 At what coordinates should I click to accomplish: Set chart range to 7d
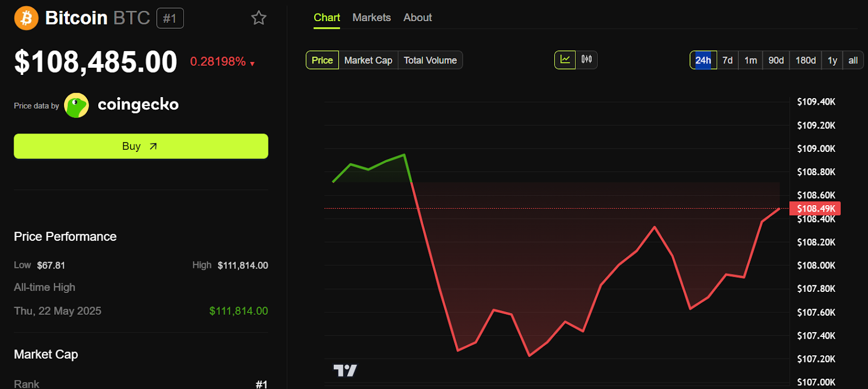727,60
